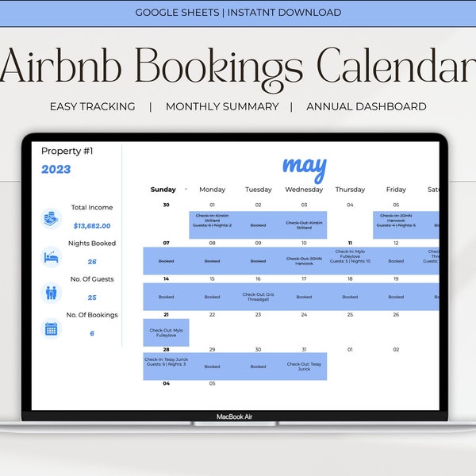Select the 'Check-In: Tessy Jurick' cell
Image resolution: width=476 pixels, height=476 pixels.
166,367
